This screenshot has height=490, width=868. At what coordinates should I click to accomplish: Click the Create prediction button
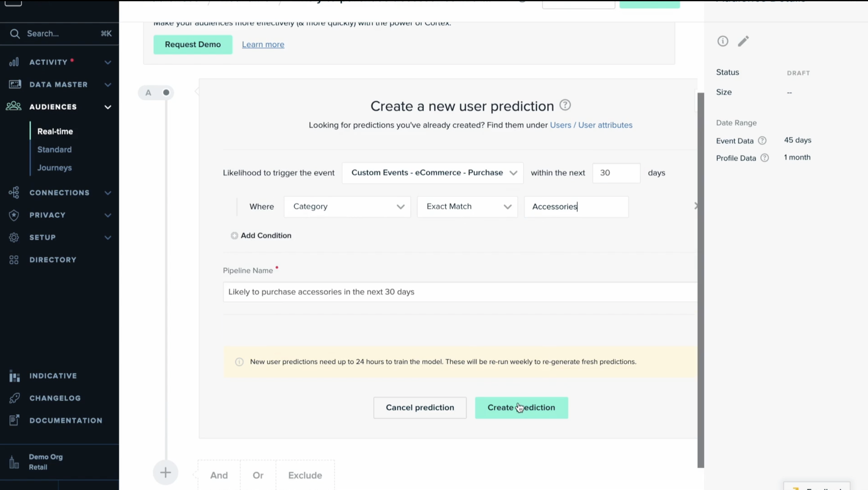[521, 408]
